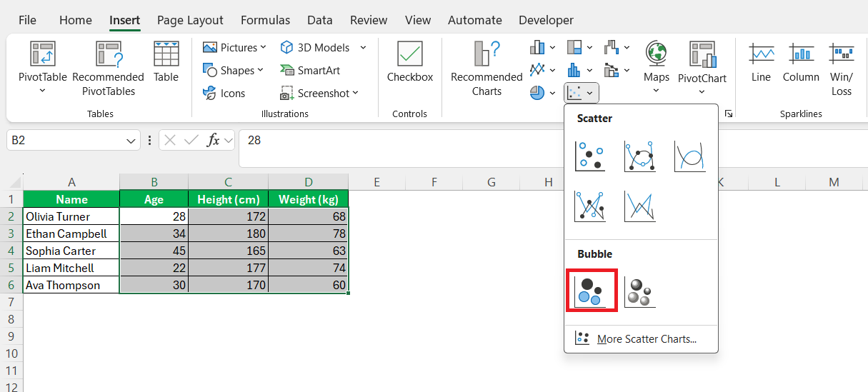Select cell containing Sophia Carter

coord(71,251)
